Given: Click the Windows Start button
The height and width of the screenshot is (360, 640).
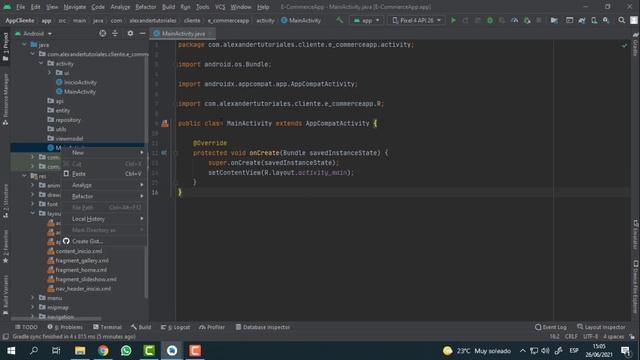Looking at the screenshot, I should point(11,351).
